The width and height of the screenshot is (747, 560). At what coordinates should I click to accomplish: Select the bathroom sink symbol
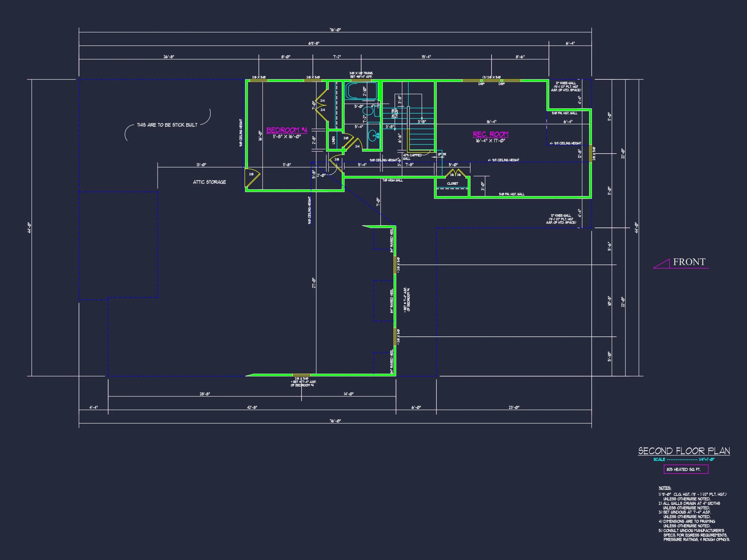coord(373,136)
